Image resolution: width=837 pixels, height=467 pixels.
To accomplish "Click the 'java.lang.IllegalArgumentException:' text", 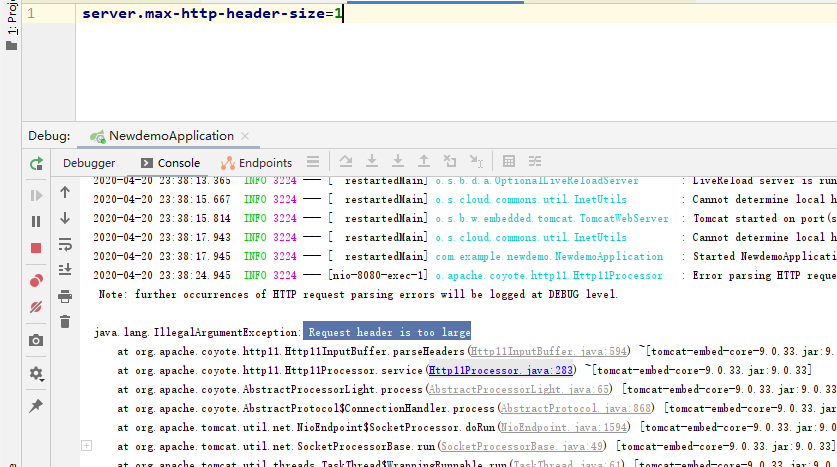I will pyautogui.click(x=198, y=333).
